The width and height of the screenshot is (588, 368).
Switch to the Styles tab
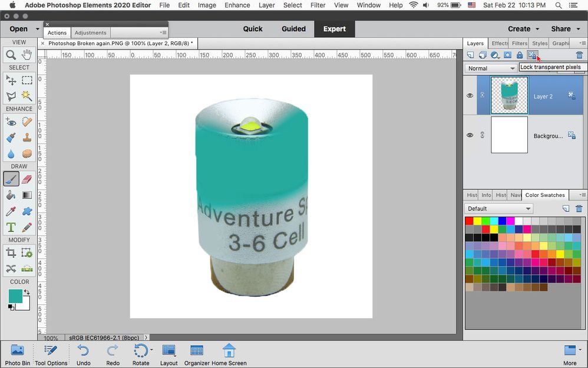click(x=540, y=43)
